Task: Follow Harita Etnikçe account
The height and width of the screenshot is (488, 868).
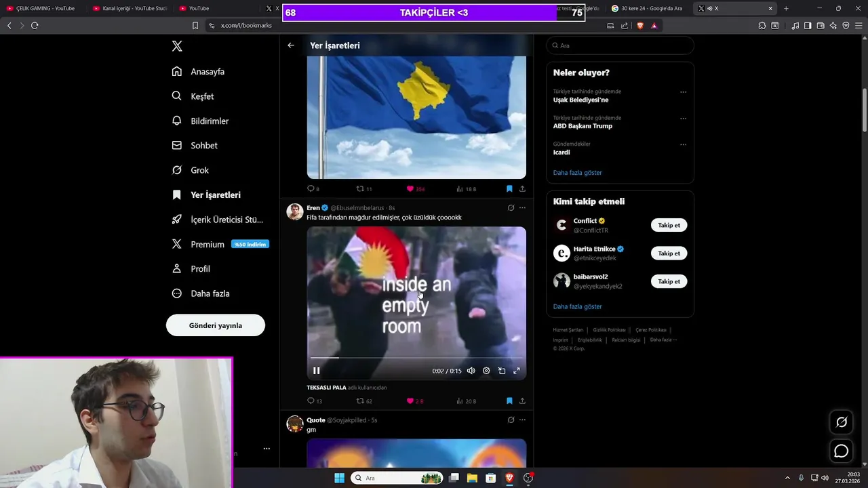Action: click(x=669, y=253)
